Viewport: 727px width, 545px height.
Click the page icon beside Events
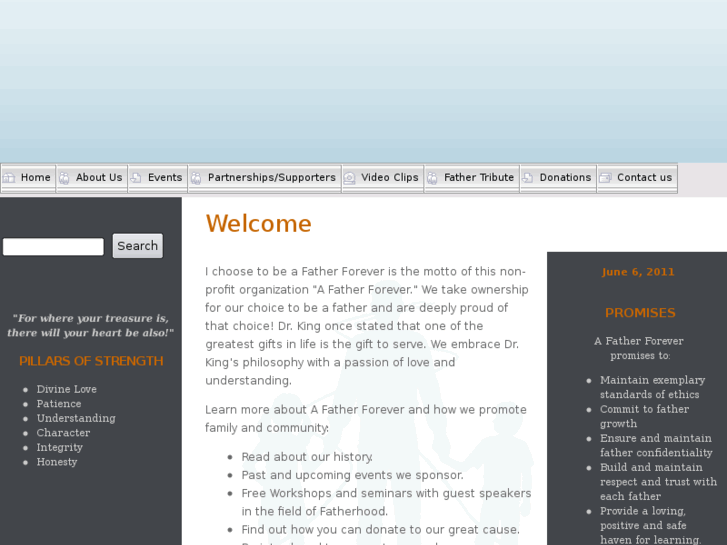pyautogui.click(x=136, y=178)
